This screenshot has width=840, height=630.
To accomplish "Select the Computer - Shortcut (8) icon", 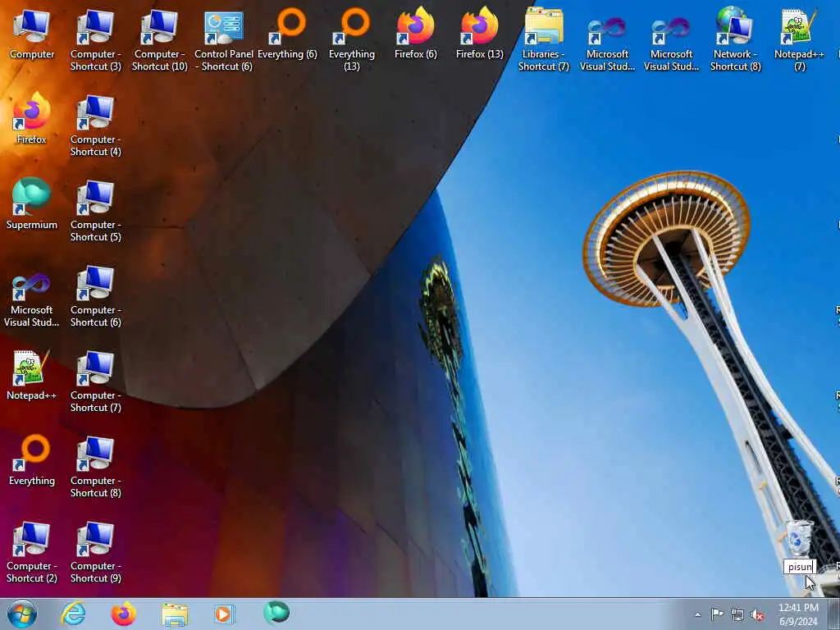I will pyautogui.click(x=96, y=467).
